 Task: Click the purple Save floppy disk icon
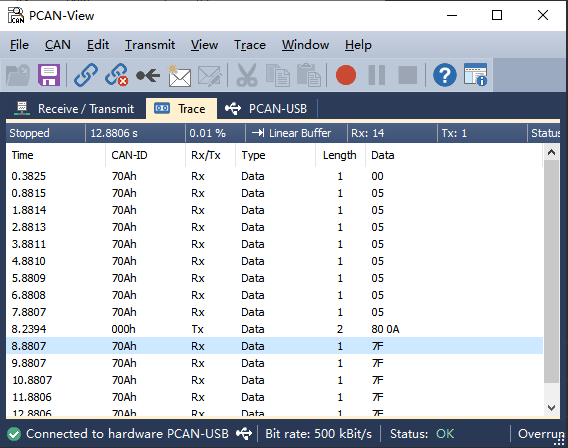pos(49,75)
